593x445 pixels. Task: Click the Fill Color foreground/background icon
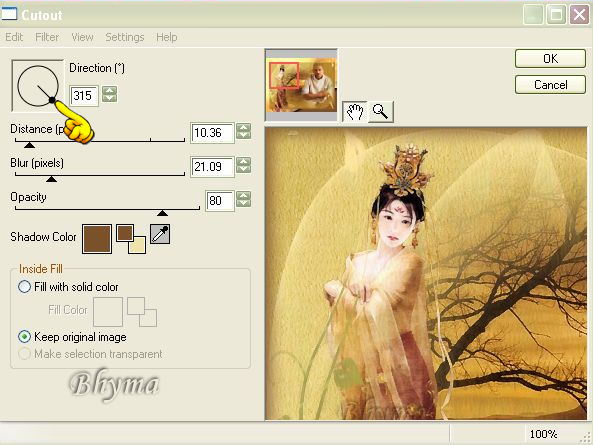click(x=142, y=312)
